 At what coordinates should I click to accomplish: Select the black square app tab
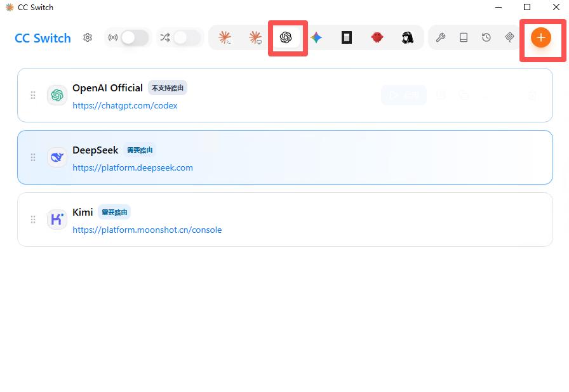347,37
